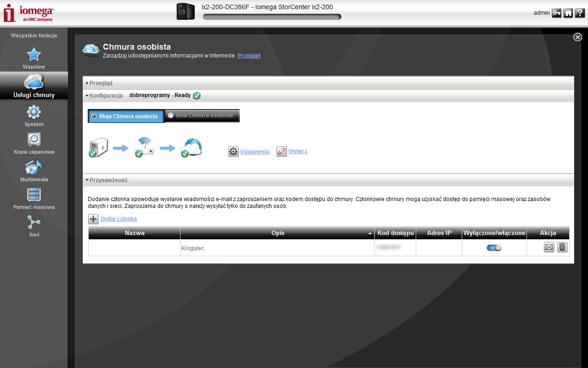The width and height of the screenshot is (588, 368).
Task: Click the admin username text
Action: [x=542, y=13]
